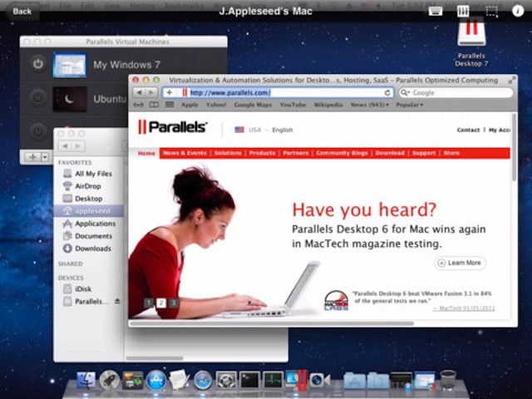This screenshot has height=399, width=532.
Task: Open Download in site navigation
Action: tap(390, 153)
